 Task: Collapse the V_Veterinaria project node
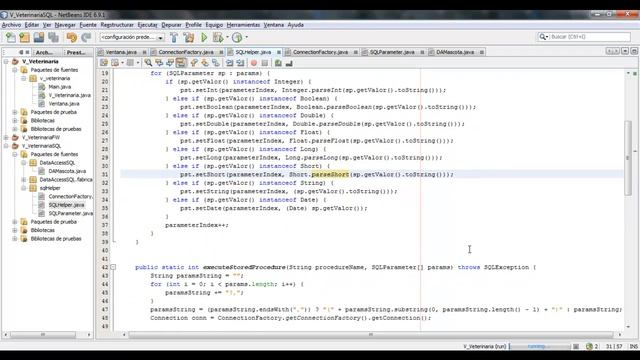click(x=6, y=62)
